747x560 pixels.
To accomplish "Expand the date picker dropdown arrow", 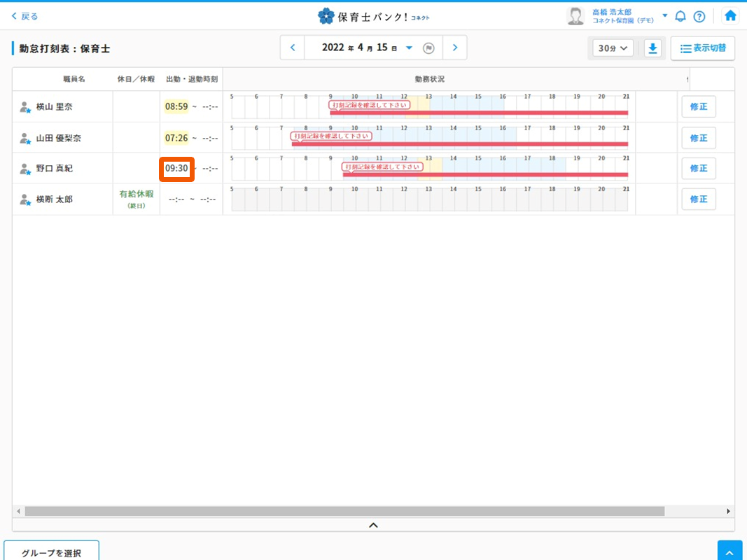I will click(x=410, y=48).
